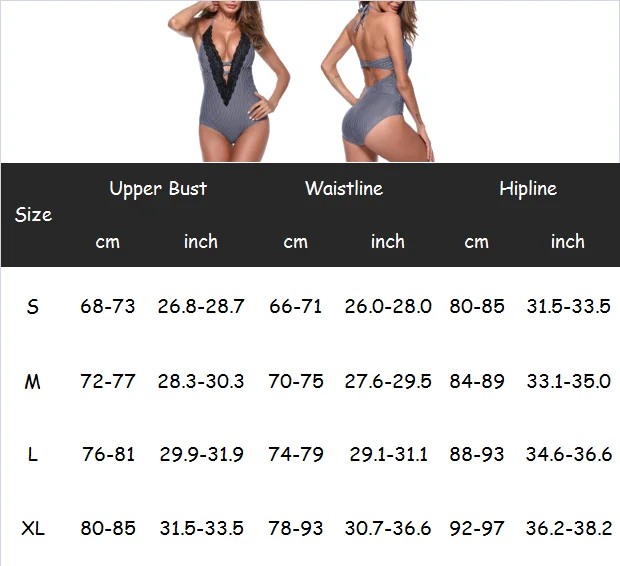The image size is (620, 566).
Task: Click the Upper Bust header
Action: tap(158, 189)
